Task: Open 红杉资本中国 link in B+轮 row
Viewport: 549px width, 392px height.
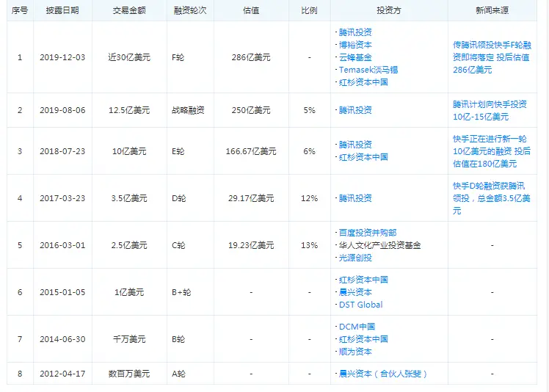Action: pyautogui.click(x=363, y=280)
